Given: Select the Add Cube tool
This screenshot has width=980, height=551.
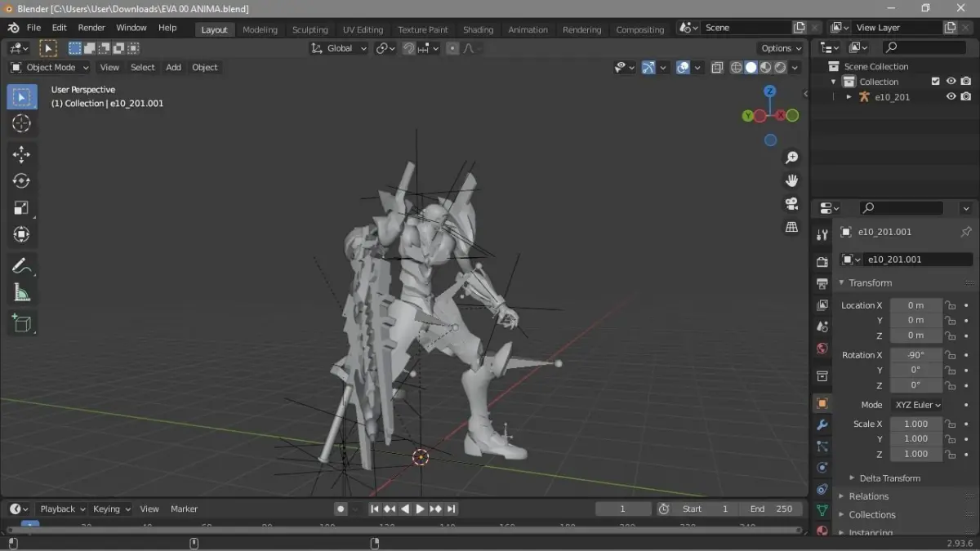Looking at the screenshot, I should [22, 322].
